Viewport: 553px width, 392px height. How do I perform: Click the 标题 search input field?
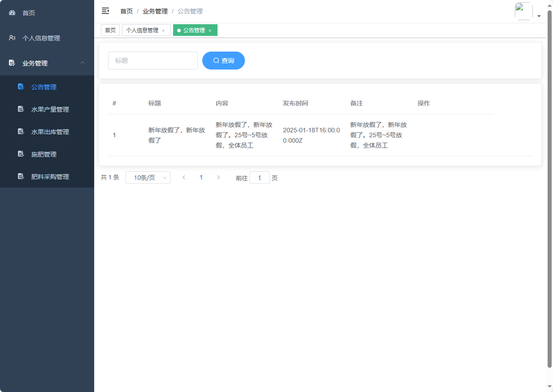coord(152,60)
